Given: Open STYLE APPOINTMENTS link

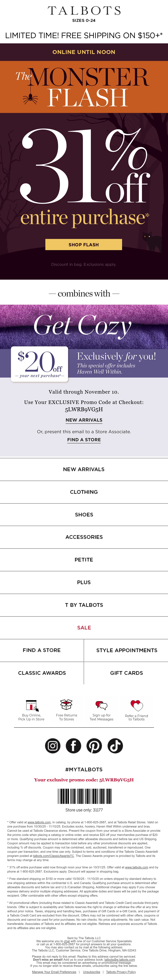Looking at the screenshot, I should 126,650.
